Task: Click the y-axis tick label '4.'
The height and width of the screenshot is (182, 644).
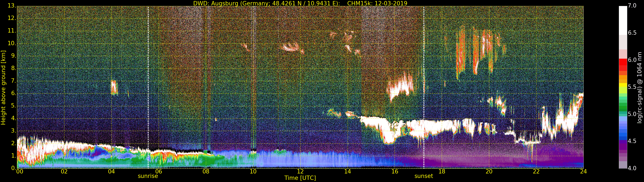Action: click(14, 118)
